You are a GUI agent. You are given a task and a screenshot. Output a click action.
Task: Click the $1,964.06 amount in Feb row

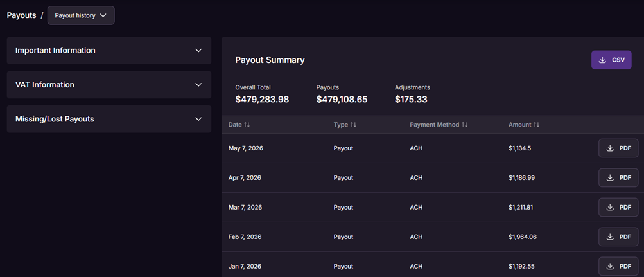tap(523, 237)
